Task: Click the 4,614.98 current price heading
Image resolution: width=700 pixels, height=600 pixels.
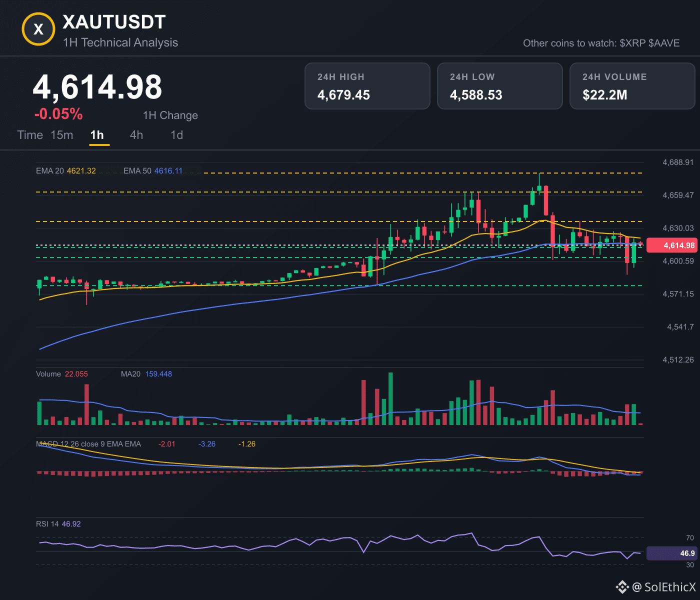Action: (97, 87)
